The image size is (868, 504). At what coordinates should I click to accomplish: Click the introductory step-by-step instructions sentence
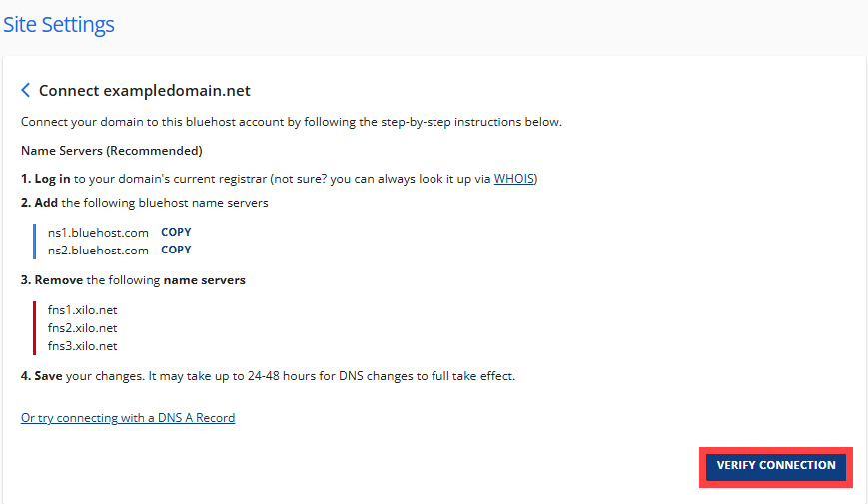pyautogui.click(x=292, y=122)
